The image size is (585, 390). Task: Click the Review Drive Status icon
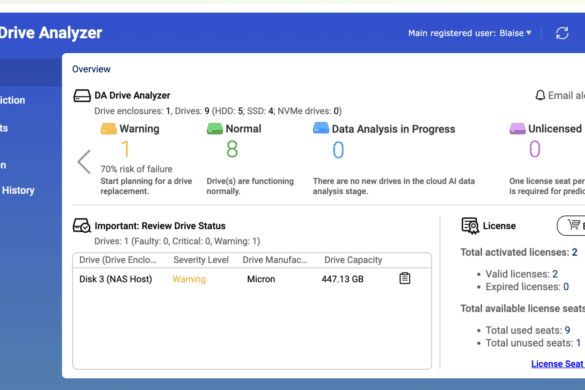pyautogui.click(x=82, y=225)
